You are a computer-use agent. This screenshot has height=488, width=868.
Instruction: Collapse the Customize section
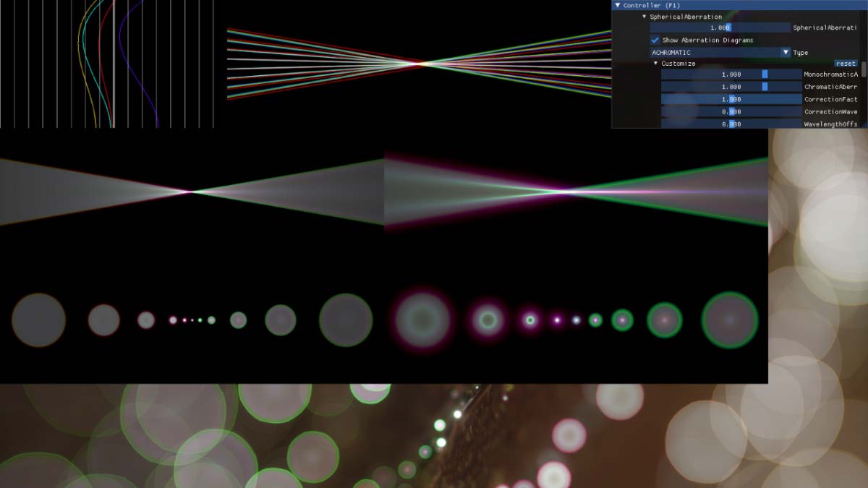tap(656, 64)
